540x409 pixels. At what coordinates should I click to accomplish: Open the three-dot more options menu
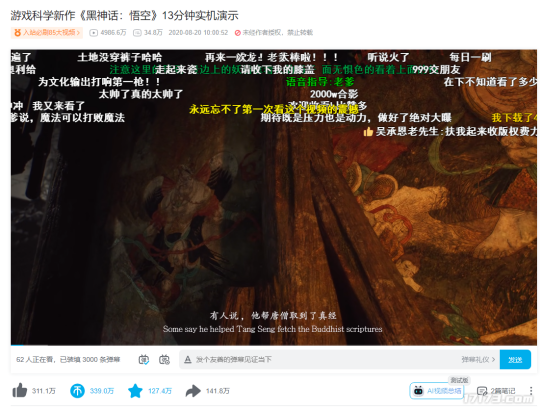pyautogui.click(x=531, y=390)
